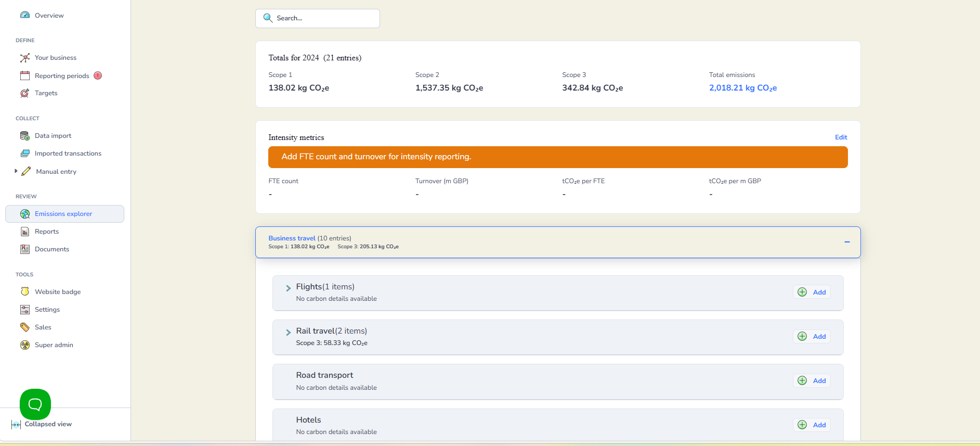Select Emissions explorer menu item

(63, 214)
